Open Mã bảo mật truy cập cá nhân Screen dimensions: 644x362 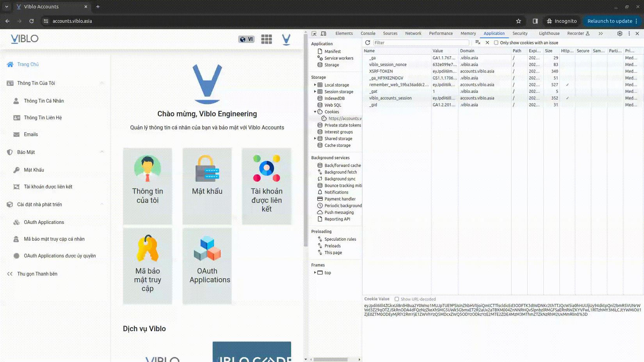54,239
